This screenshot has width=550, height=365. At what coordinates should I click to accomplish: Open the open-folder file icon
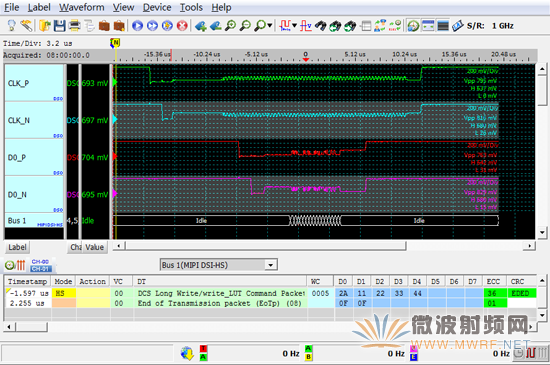(45, 26)
